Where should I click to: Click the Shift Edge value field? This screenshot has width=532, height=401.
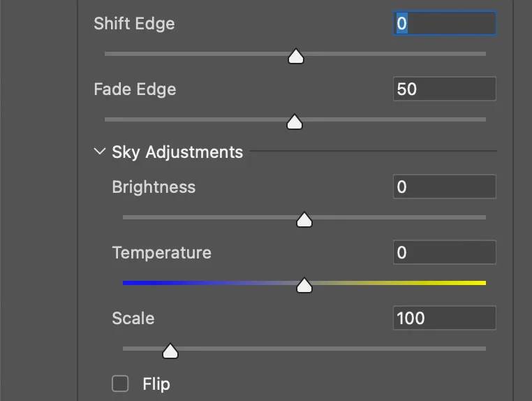[445, 24]
